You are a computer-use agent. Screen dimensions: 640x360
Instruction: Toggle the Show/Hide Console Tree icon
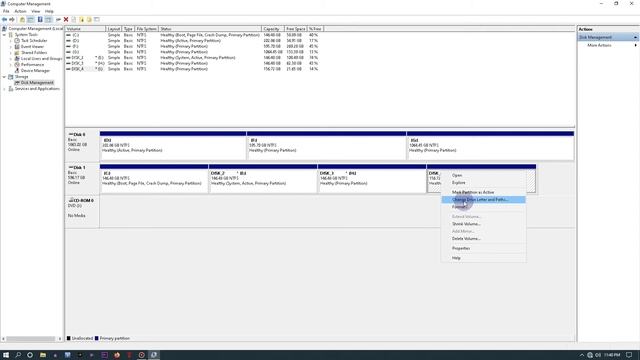click(31, 20)
